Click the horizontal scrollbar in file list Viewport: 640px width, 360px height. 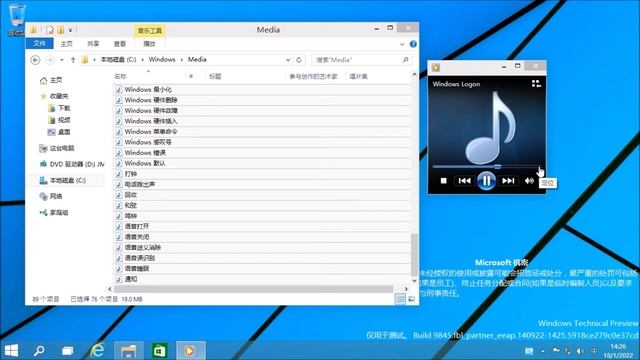tap(254, 289)
